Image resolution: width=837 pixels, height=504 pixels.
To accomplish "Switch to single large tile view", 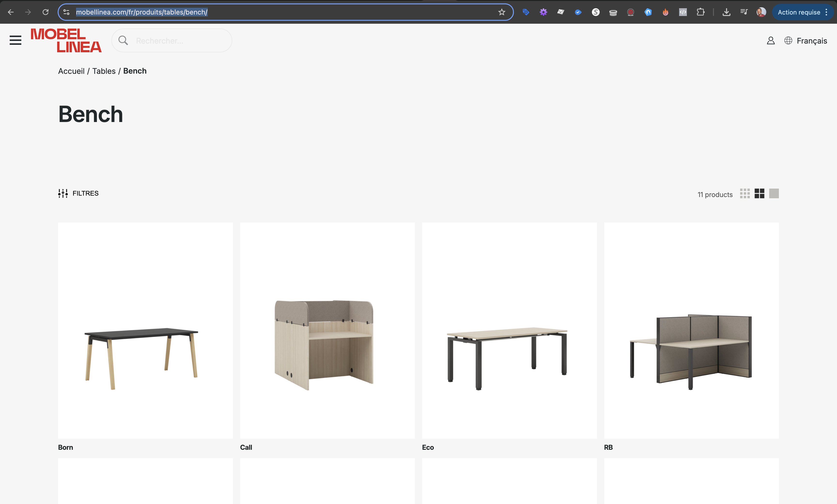I will [x=774, y=194].
